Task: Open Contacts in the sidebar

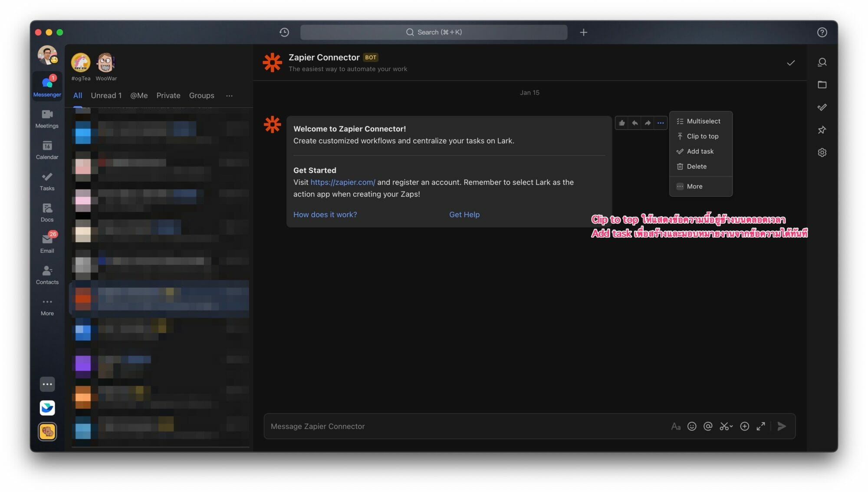Action: pos(47,275)
